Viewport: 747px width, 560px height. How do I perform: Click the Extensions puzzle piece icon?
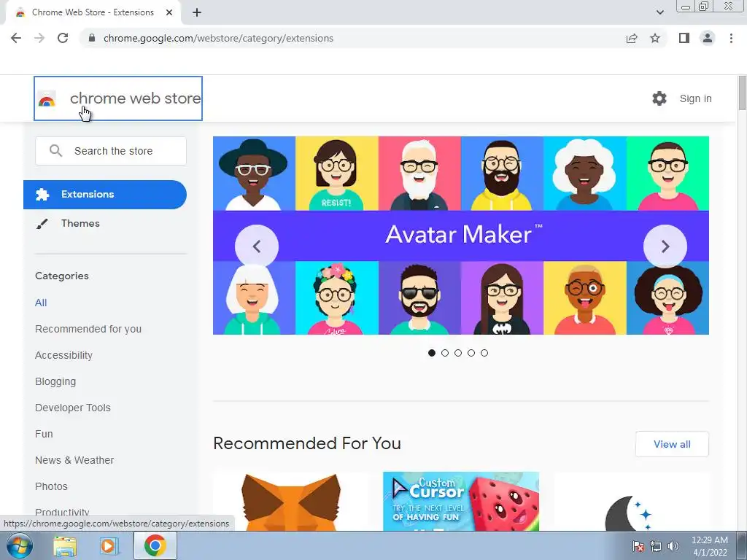pos(42,194)
